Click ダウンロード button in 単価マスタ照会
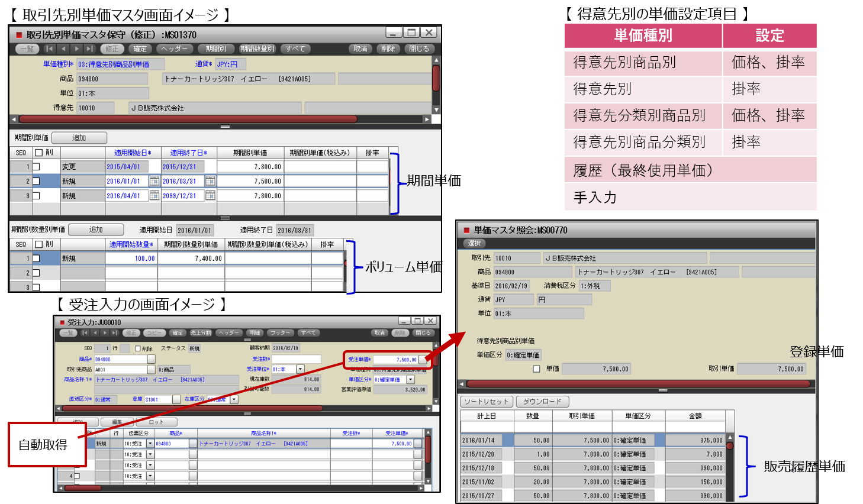Viewport: 863px width, 504px height. tap(543, 402)
